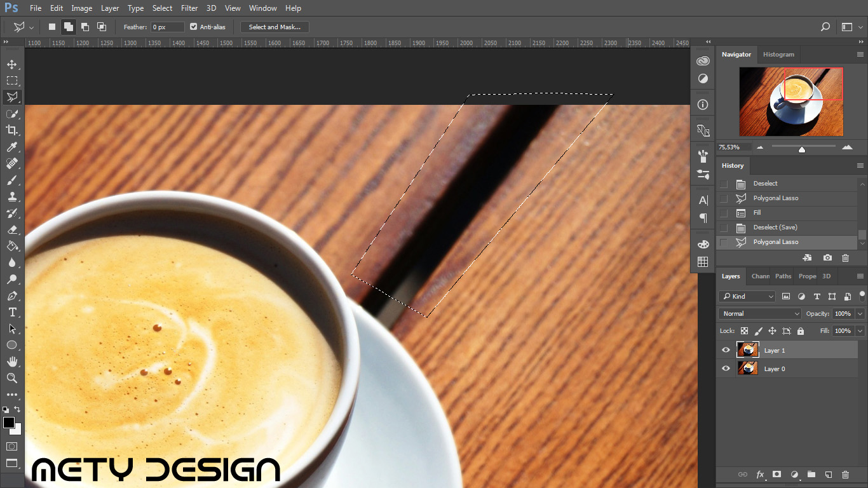Delete layer with Layers trash icon
Image resolution: width=868 pixels, height=488 pixels.
click(845, 475)
